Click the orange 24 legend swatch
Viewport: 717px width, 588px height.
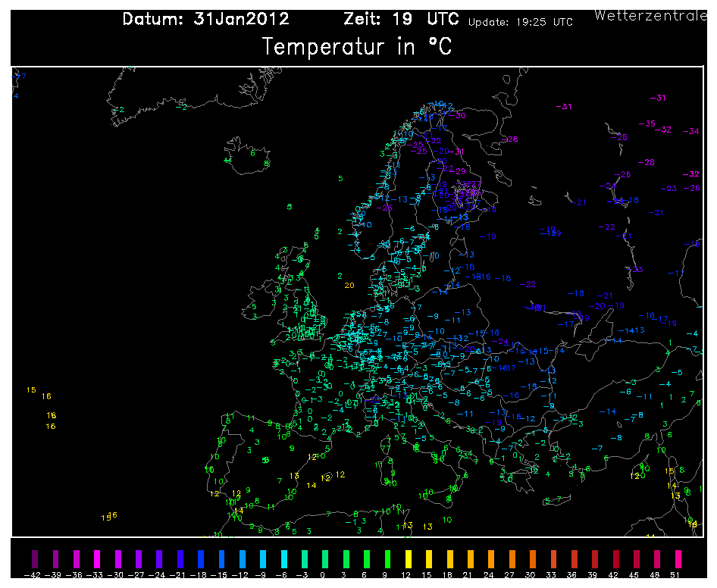pyautogui.click(x=491, y=558)
